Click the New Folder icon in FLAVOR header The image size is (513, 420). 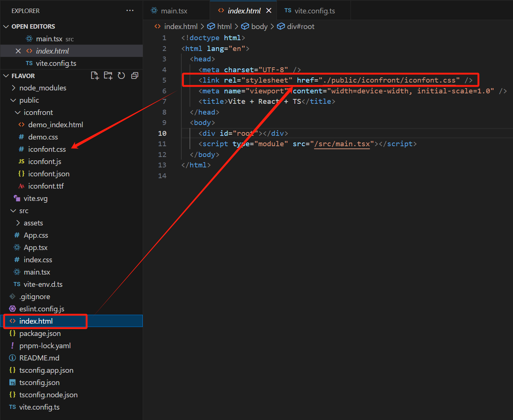tap(108, 76)
